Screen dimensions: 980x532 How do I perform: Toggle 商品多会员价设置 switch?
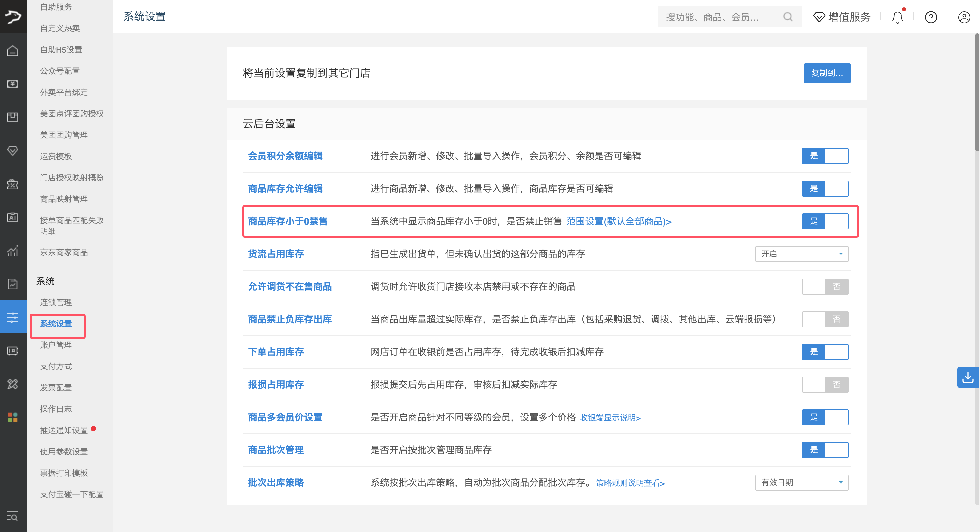[x=825, y=417]
